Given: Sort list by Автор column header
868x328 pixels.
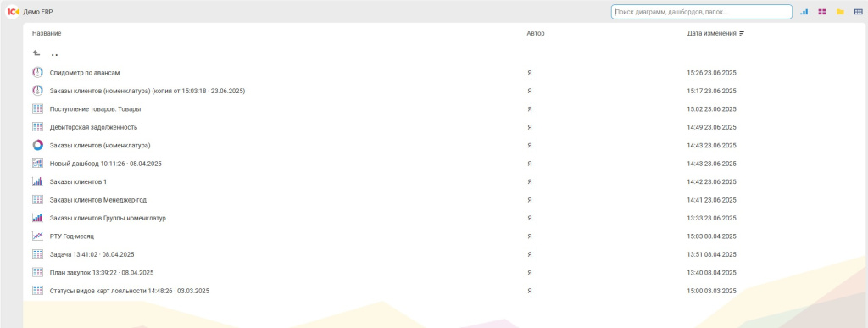Looking at the screenshot, I should click(x=536, y=34).
